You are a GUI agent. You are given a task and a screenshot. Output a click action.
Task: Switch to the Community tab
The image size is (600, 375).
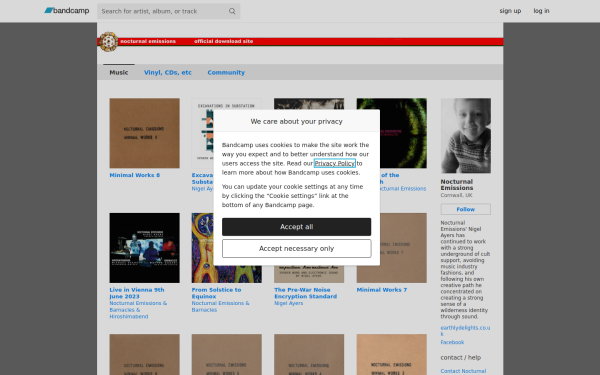click(x=226, y=72)
